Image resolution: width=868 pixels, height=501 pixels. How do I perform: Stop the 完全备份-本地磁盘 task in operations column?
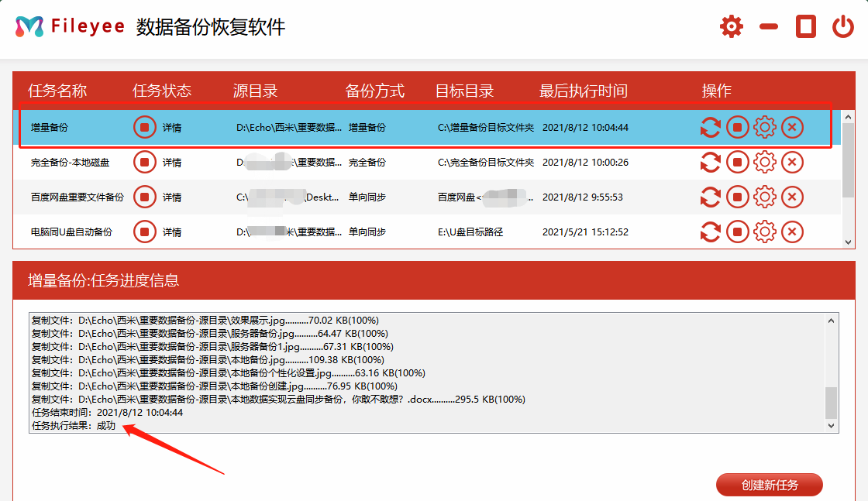tap(738, 162)
